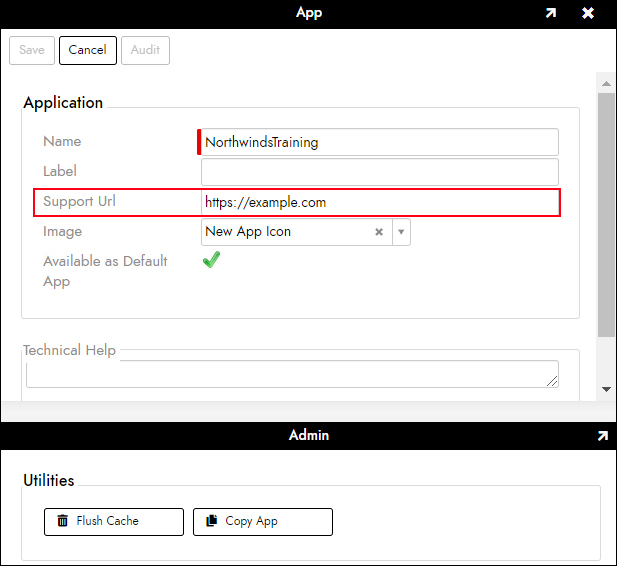Click the Support Url field
The width and height of the screenshot is (617, 566).
click(380, 202)
